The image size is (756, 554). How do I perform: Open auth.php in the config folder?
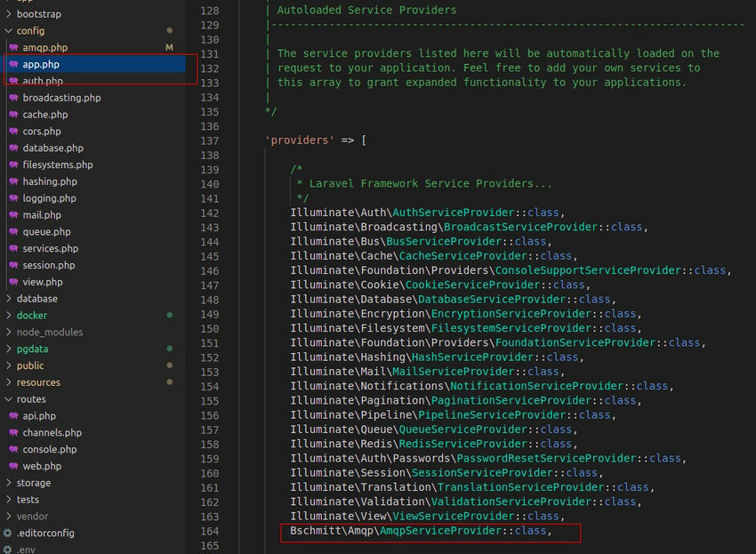pyautogui.click(x=43, y=81)
